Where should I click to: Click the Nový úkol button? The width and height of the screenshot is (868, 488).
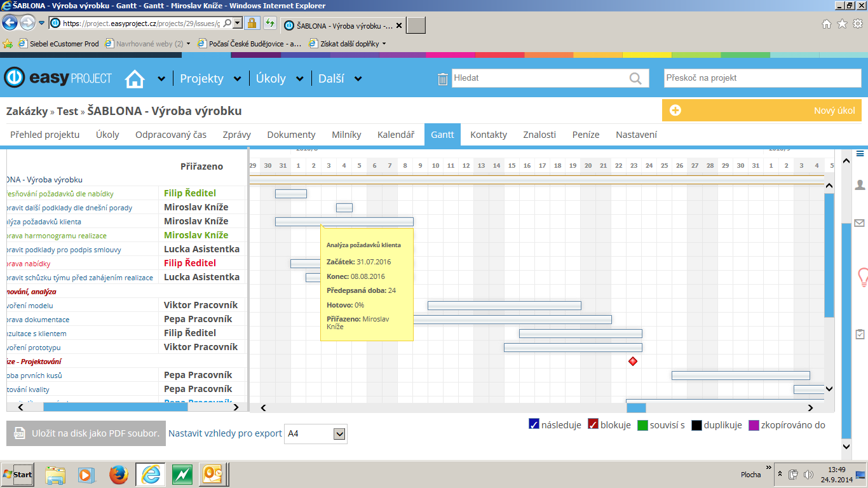coord(762,111)
